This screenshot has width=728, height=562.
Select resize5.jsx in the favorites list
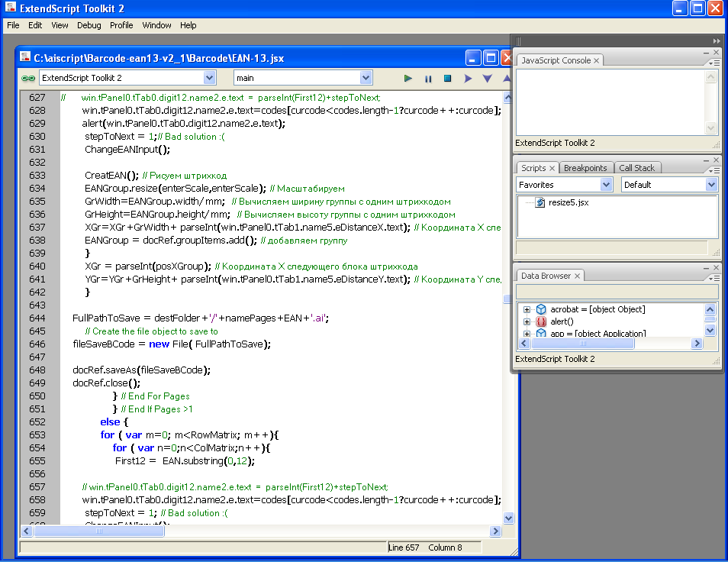(569, 202)
